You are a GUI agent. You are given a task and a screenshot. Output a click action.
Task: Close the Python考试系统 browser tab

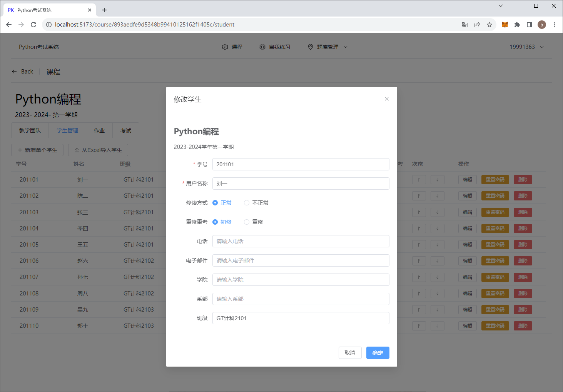click(x=90, y=10)
